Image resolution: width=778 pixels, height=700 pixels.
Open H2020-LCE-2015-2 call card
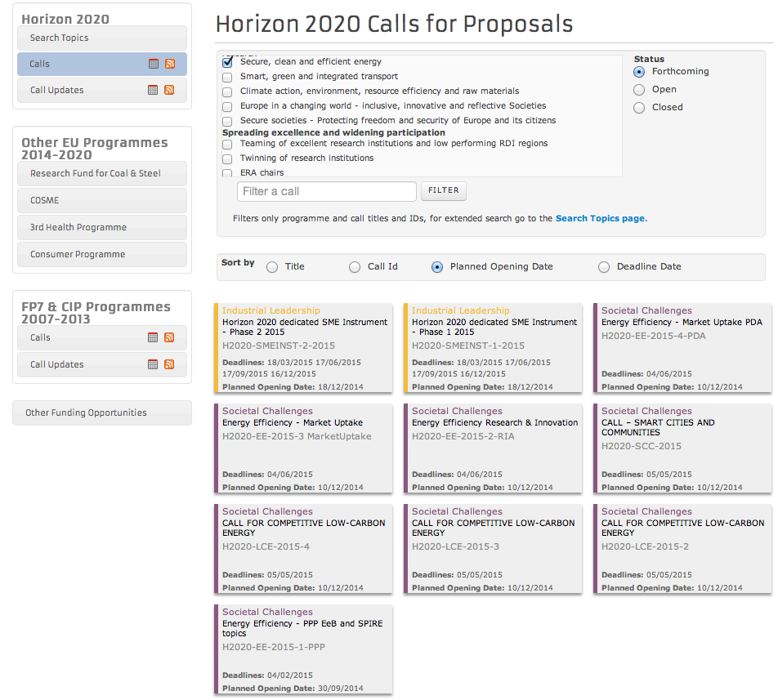point(682,549)
